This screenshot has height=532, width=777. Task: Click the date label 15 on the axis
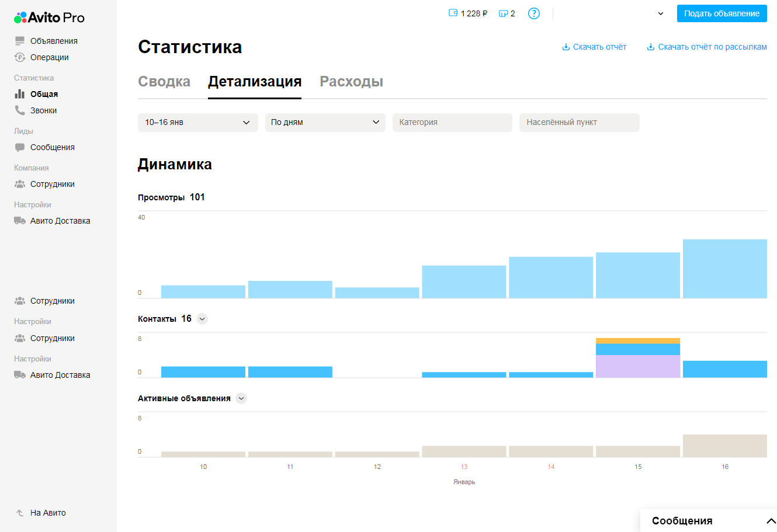click(x=638, y=467)
